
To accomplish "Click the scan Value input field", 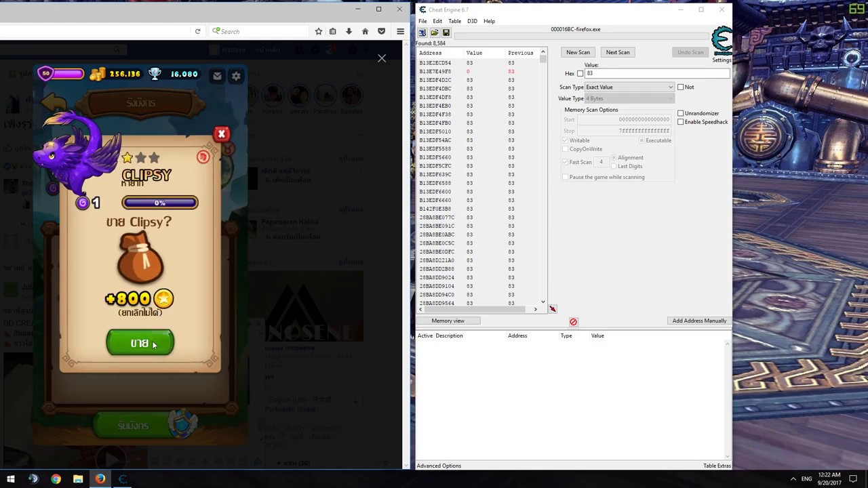I will (657, 74).
